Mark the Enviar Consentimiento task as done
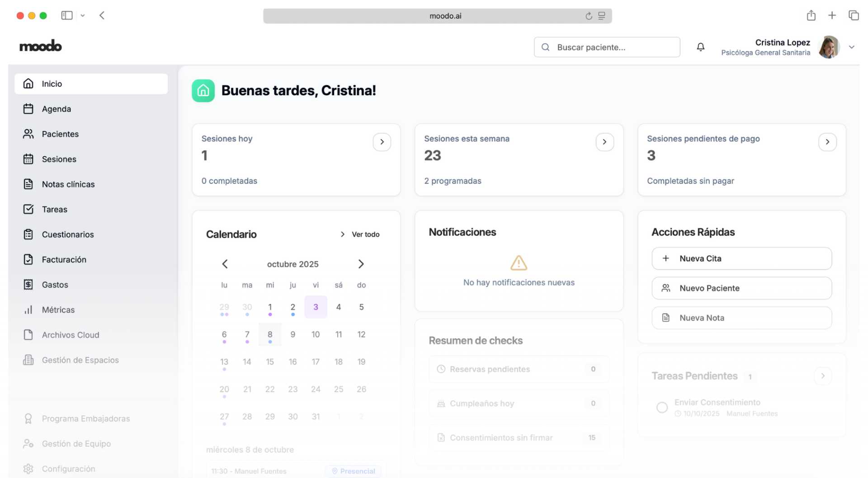868x478 pixels. [662, 407]
